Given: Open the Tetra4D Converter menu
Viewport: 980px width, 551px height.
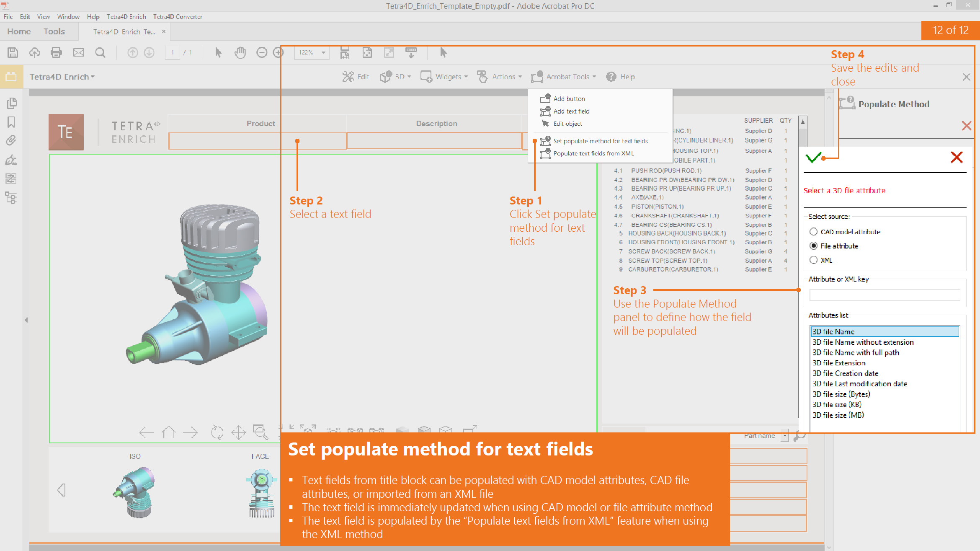Looking at the screenshot, I should coord(178,17).
